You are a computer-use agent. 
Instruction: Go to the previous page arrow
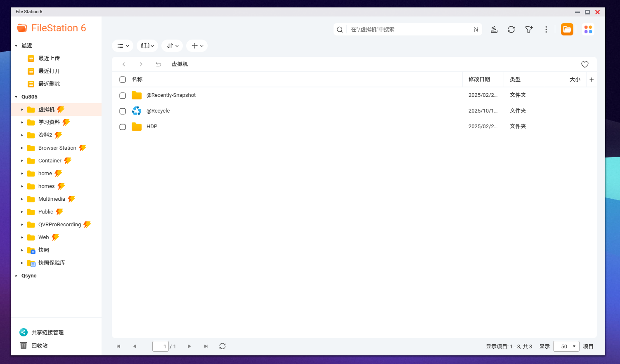pos(135,346)
